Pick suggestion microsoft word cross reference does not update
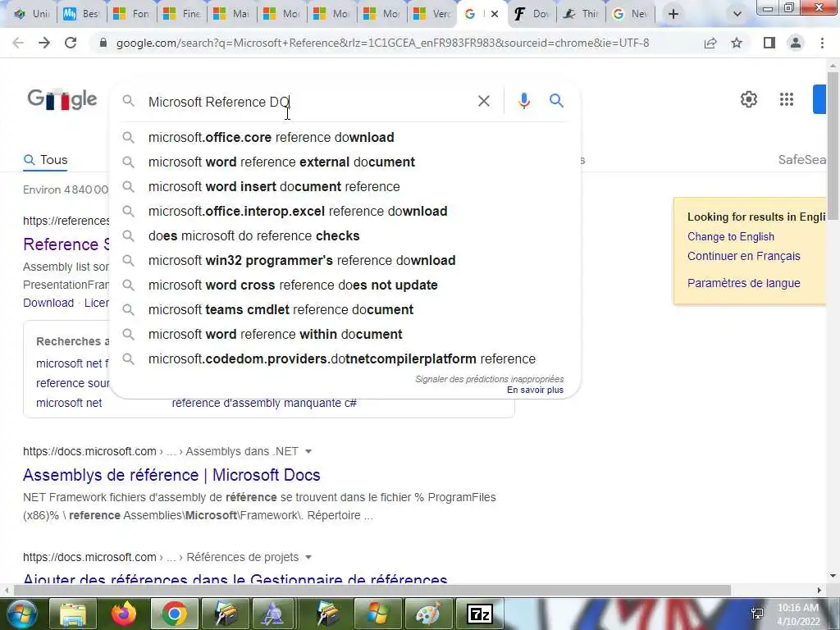 (345, 285)
